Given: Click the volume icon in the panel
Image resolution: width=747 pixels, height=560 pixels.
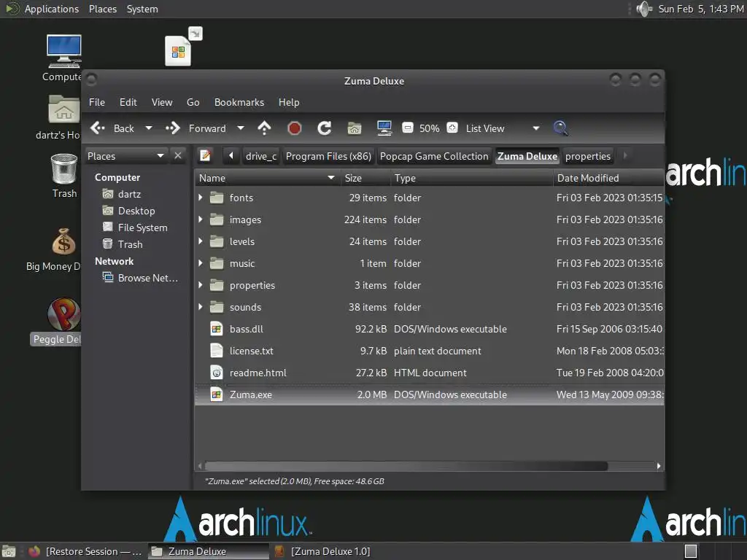Looking at the screenshot, I should [644, 9].
